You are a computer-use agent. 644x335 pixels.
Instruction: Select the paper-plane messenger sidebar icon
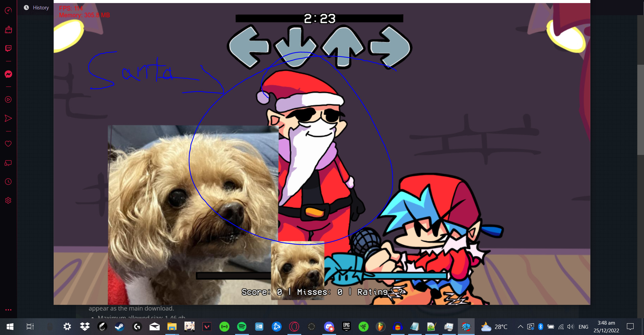(8, 118)
